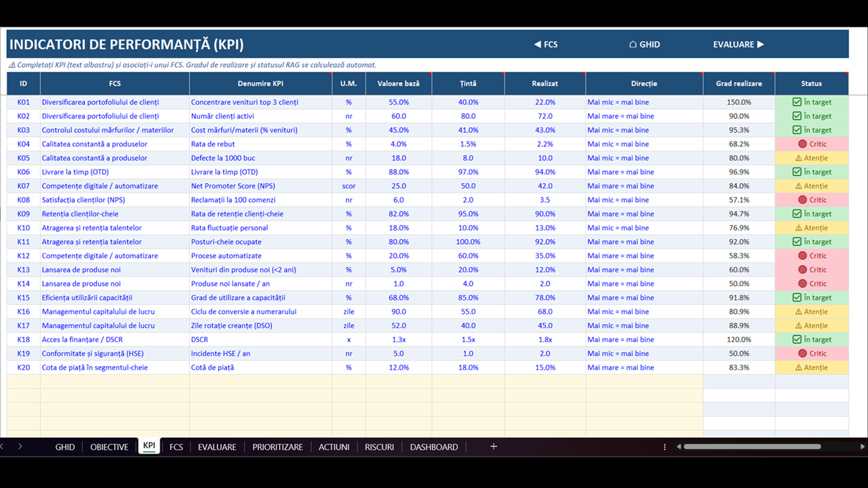Switch to the RISCURI sheet tab
The image size is (868, 488).
pyautogui.click(x=379, y=447)
